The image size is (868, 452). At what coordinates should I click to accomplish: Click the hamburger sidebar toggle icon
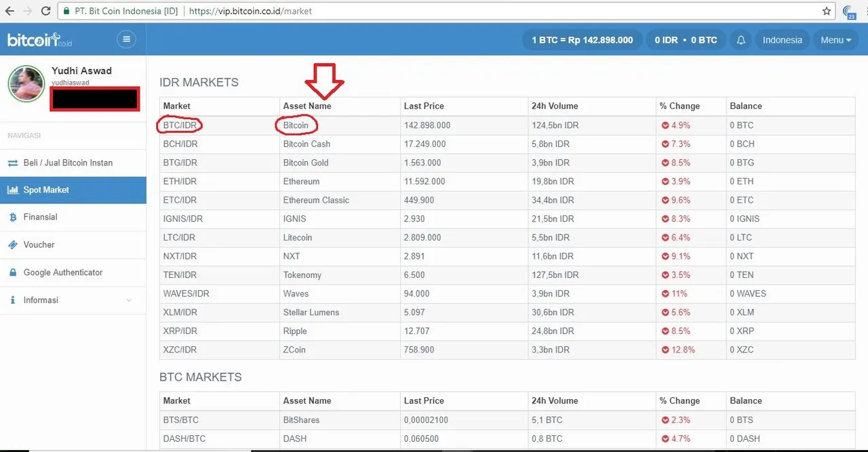tap(126, 39)
